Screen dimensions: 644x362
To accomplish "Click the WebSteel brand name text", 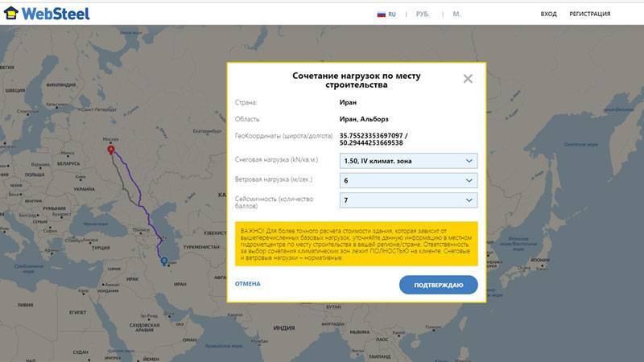I will (x=56, y=14).
